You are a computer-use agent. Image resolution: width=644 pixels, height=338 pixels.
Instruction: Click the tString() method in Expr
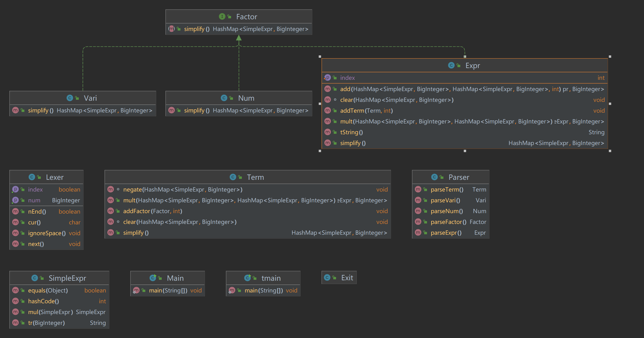[x=351, y=132]
